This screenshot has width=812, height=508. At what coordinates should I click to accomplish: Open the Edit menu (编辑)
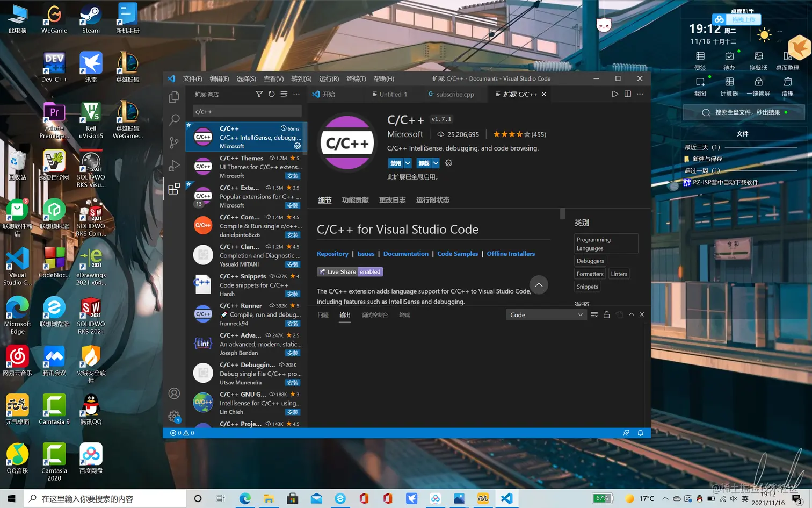click(219, 78)
